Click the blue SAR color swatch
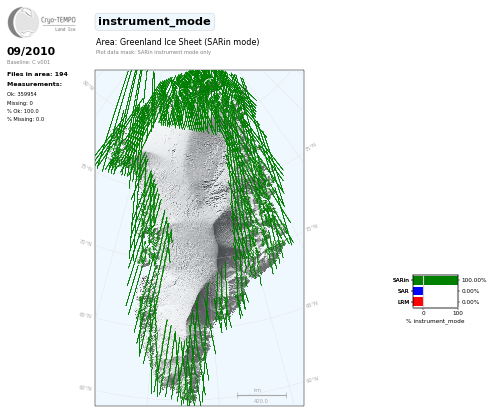The height and width of the screenshot is (410, 492). [x=418, y=291]
